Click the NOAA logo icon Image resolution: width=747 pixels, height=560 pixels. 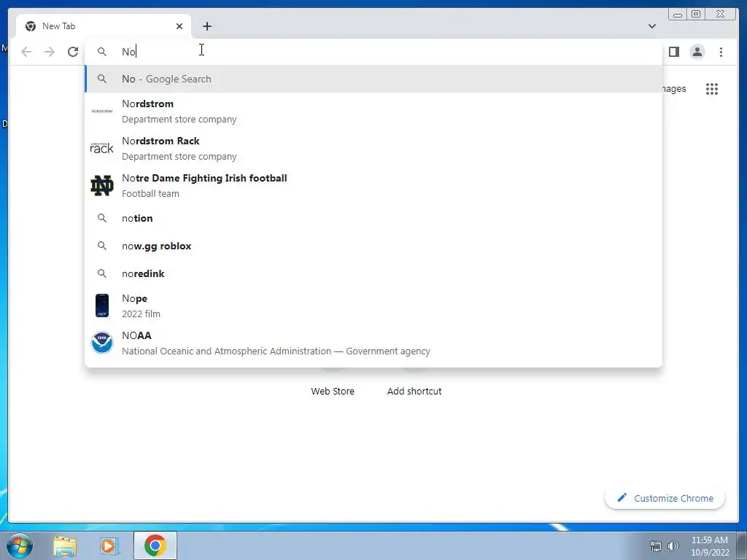(x=102, y=343)
